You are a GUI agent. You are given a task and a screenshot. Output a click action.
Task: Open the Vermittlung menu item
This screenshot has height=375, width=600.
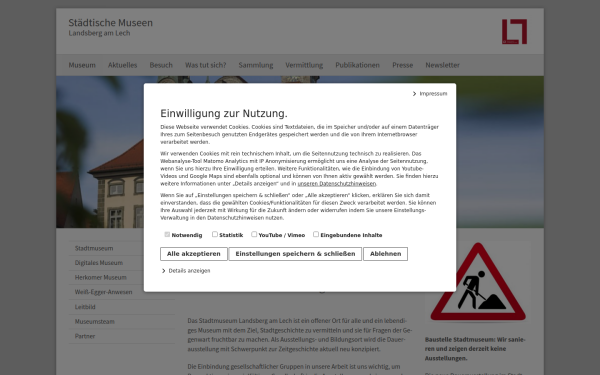click(304, 65)
